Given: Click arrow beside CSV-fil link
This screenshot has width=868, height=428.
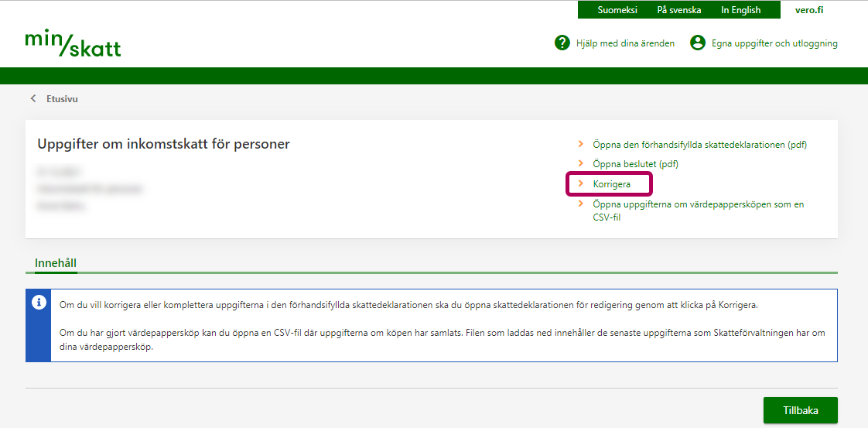Looking at the screenshot, I should 581,204.
